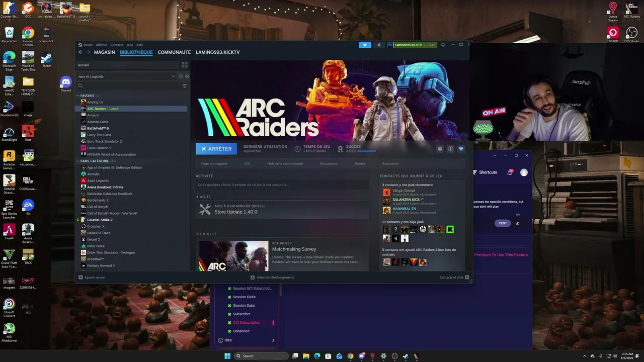This screenshot has height=362, width=644.
Task: Open the Rust desktop shortcut
Action: [28, 133]
